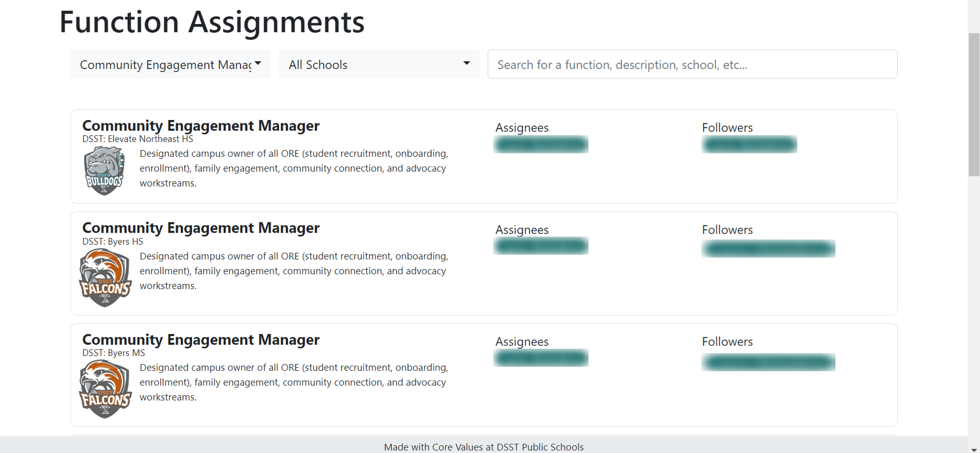Click the caret on the function filter dropdown
The image size is (980, 453).
[x=258, y=64]
